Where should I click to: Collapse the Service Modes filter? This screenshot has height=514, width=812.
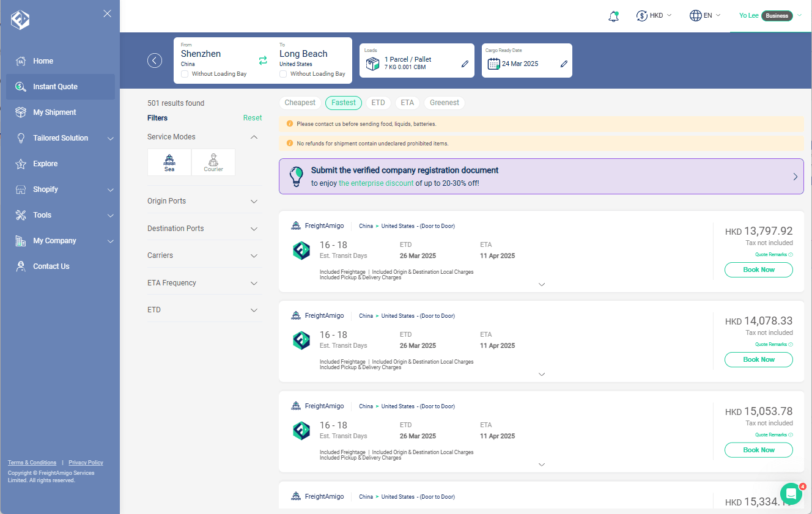254,137
